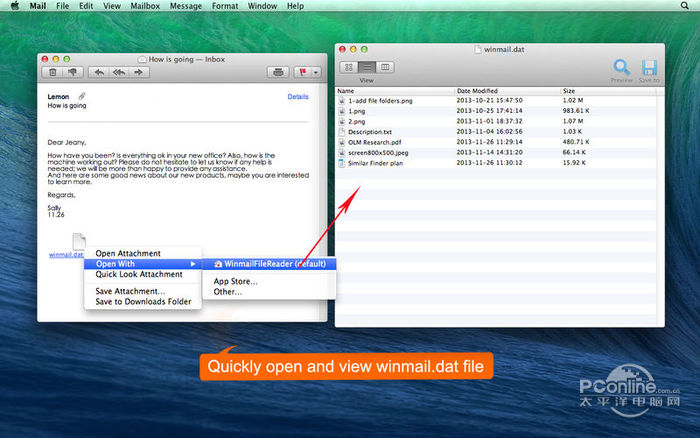The height and width of the screenshot is (438, 700).
Task: Open the Apple menu
Action: point(15,6)
